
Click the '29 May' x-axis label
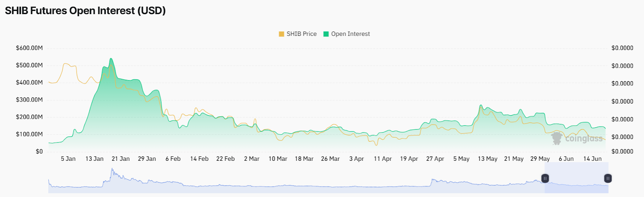(x=540, y=159)
